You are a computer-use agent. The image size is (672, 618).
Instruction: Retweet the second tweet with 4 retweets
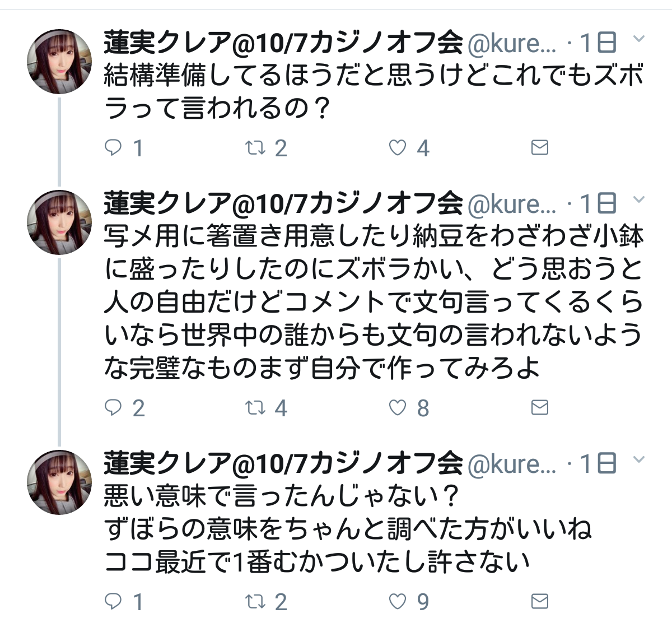255,408
